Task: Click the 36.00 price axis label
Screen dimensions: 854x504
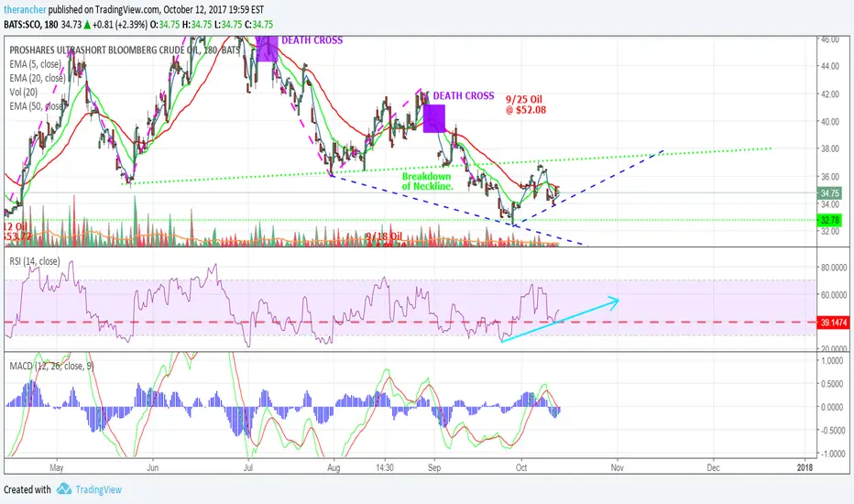Action: point(830,177)
